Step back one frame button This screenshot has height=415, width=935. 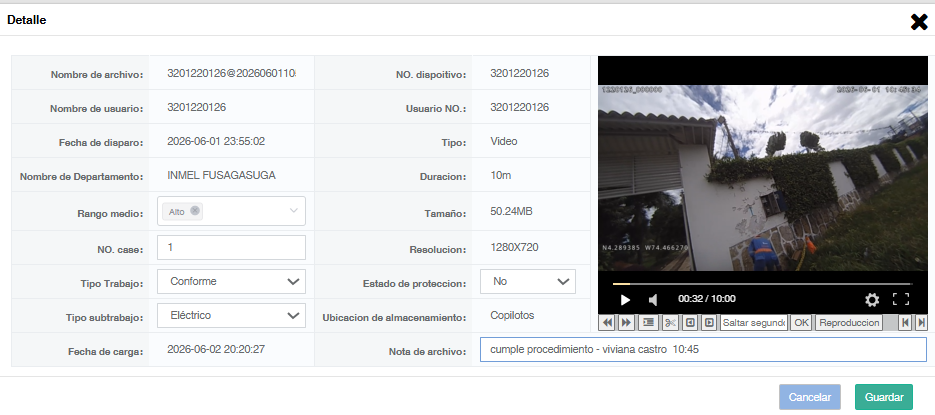pos(690,323)
